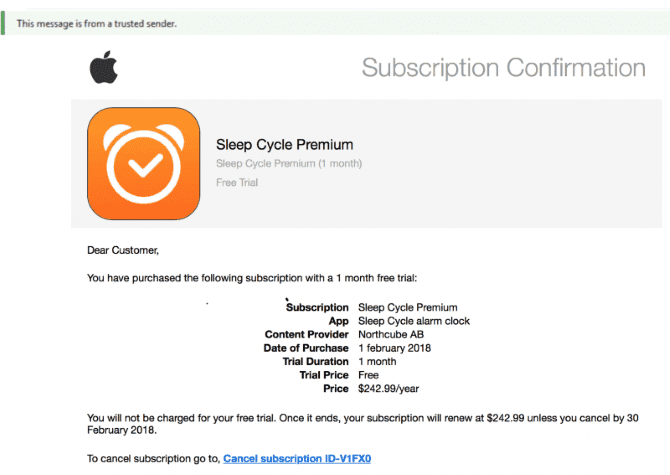Image resolution: width=670 pixels, height=475 pixels.
Task: Open the Cancel subscription ID-V1FX0 link
Action: pyautogui.click(x=297, y=458)
